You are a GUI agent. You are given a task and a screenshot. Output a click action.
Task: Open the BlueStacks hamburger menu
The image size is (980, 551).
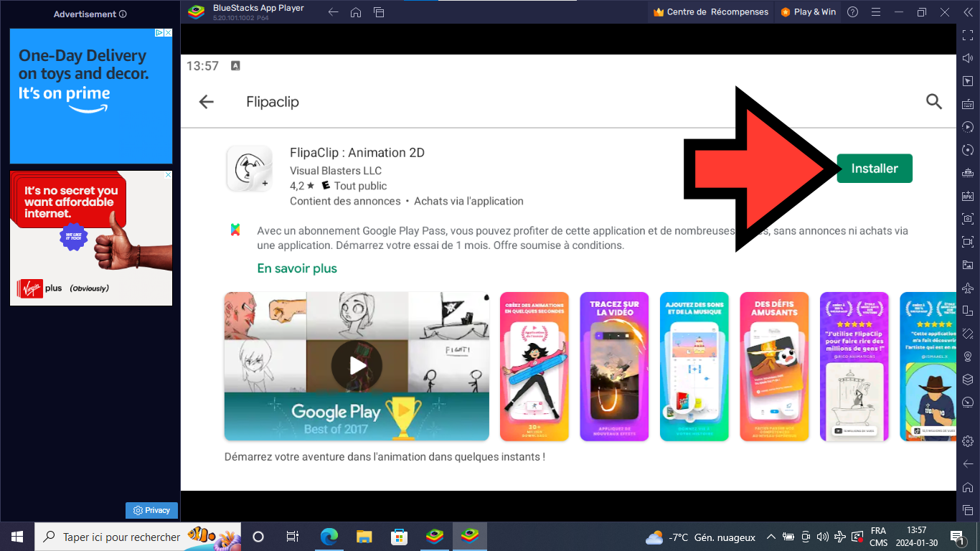point(875,12)
